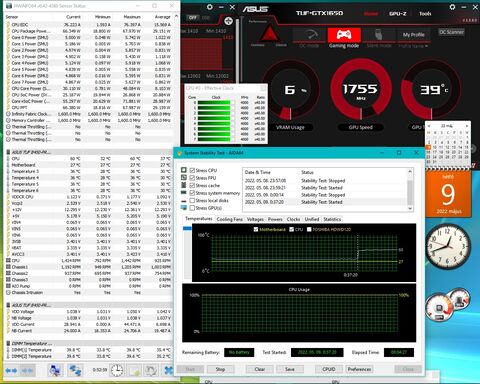The width and height of the screenshot is (480, 384).
Task: Open HWiNFO remote monitoring computers icon
Action: point(55,370)
